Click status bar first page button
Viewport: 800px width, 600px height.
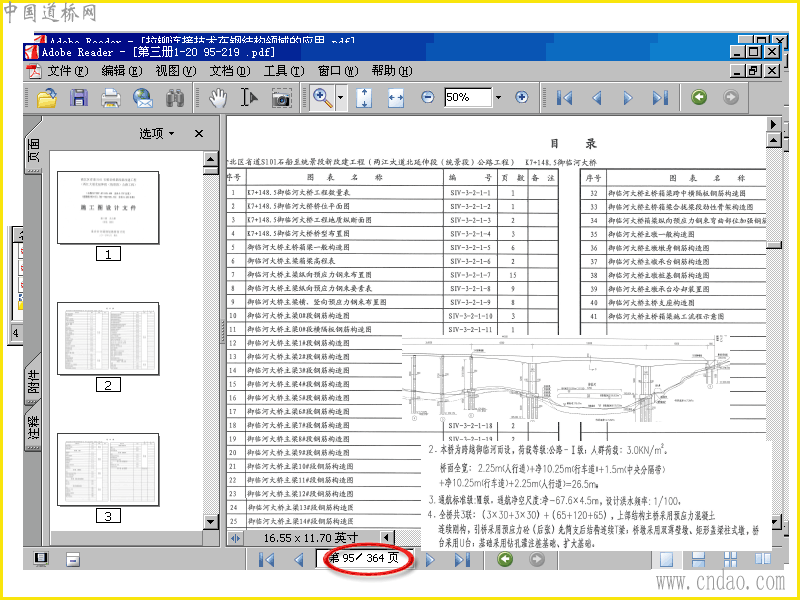266,560
